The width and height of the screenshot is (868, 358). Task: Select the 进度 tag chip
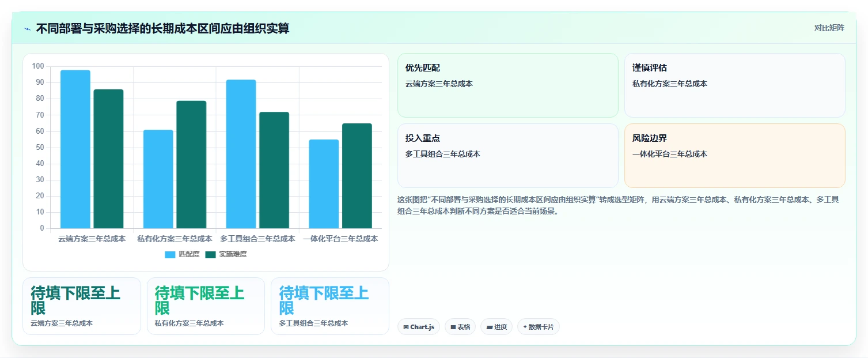[x=496, y=327]
